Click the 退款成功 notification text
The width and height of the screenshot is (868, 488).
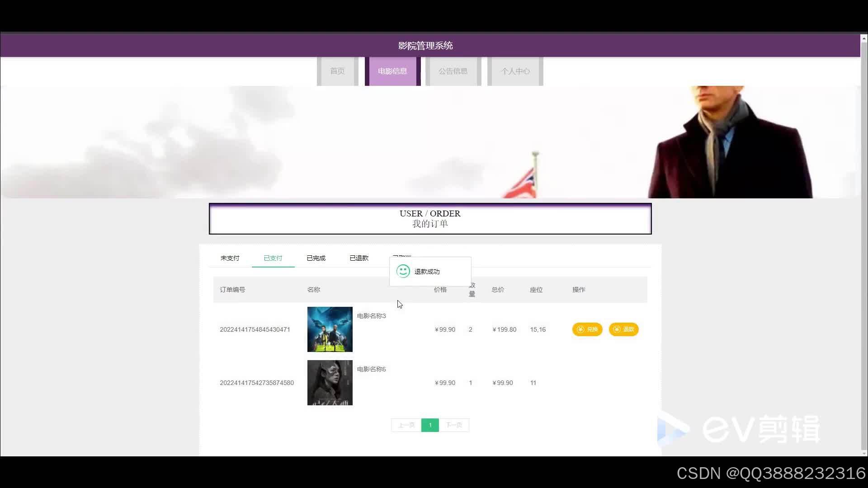(427, 272)
